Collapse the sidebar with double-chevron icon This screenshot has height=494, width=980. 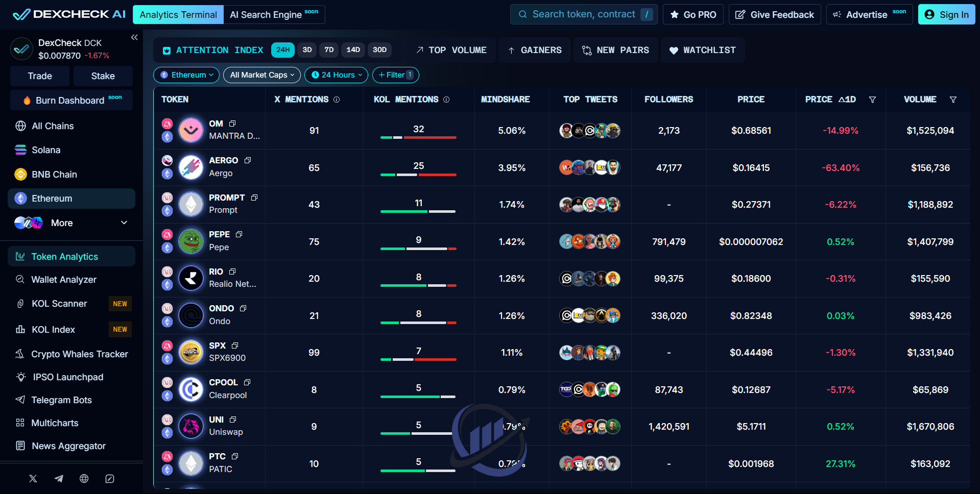click(x=134, y=37)
